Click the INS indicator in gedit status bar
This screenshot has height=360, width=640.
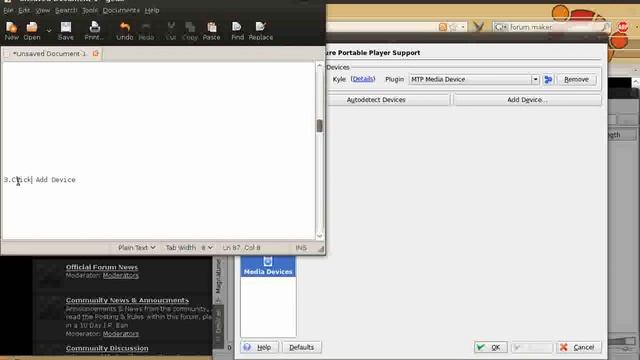(301, 247)
